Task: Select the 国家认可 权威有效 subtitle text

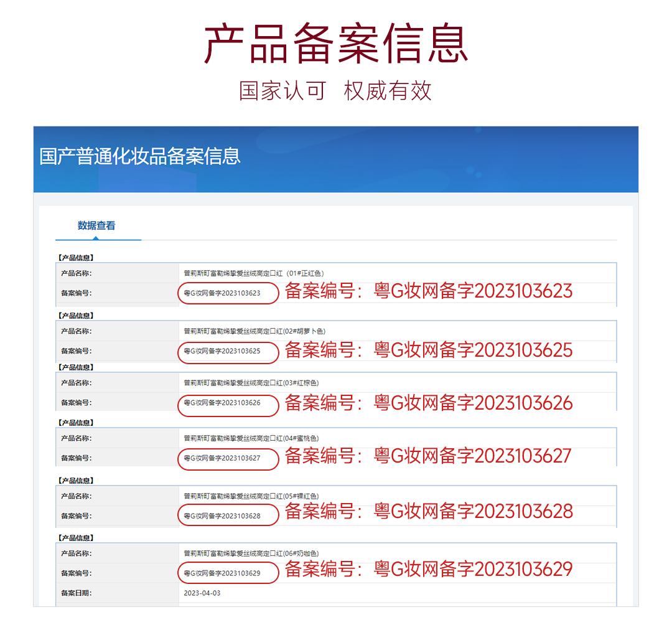Action: pos(336,91)
